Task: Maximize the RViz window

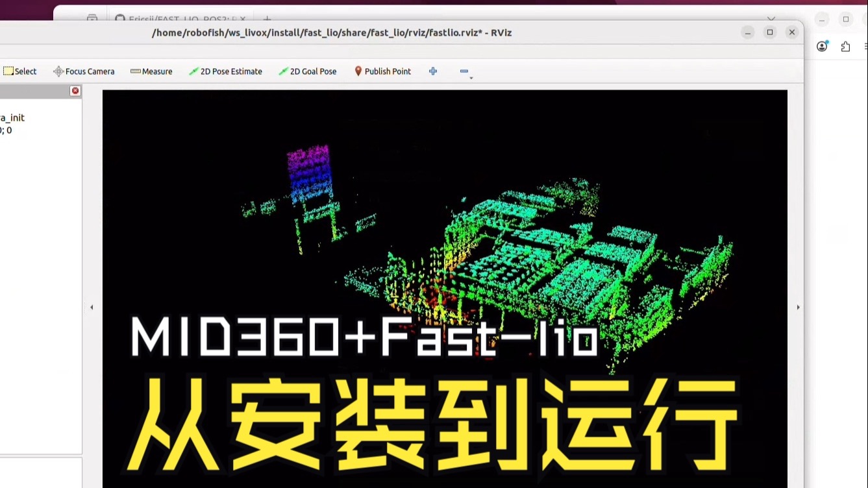Action: pyautogui.click(x=770, y=32)
